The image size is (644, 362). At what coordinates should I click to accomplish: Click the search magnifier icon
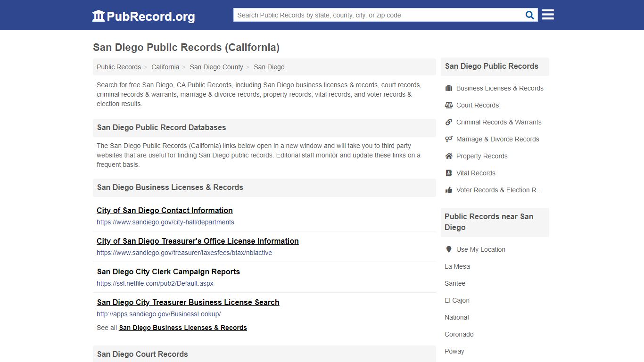530,15
